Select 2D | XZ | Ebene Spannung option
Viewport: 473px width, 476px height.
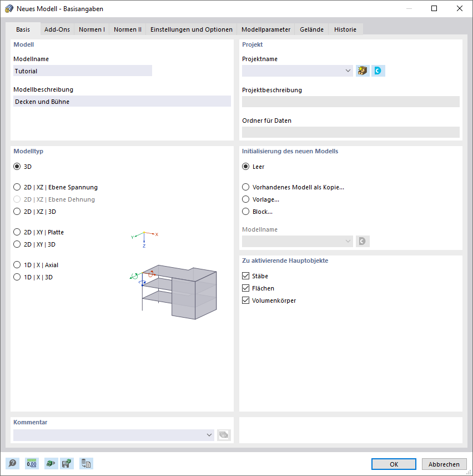point(17,187)
